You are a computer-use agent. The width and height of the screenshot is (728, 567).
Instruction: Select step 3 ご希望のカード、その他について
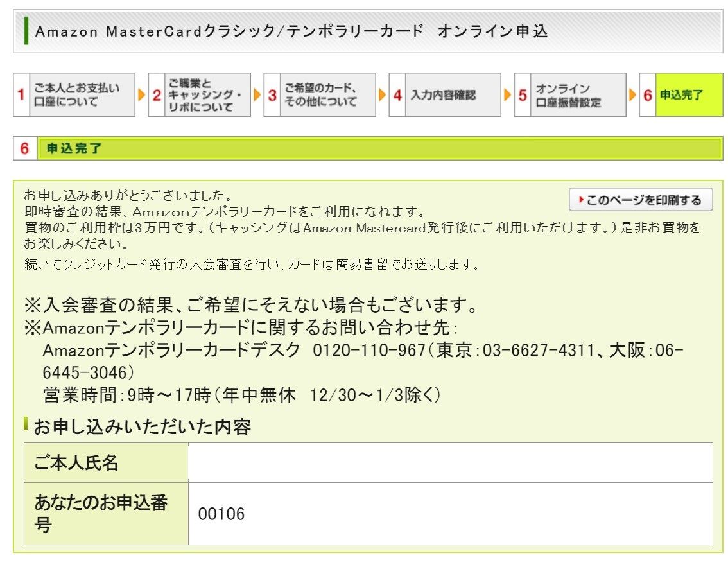coord(320,95)
